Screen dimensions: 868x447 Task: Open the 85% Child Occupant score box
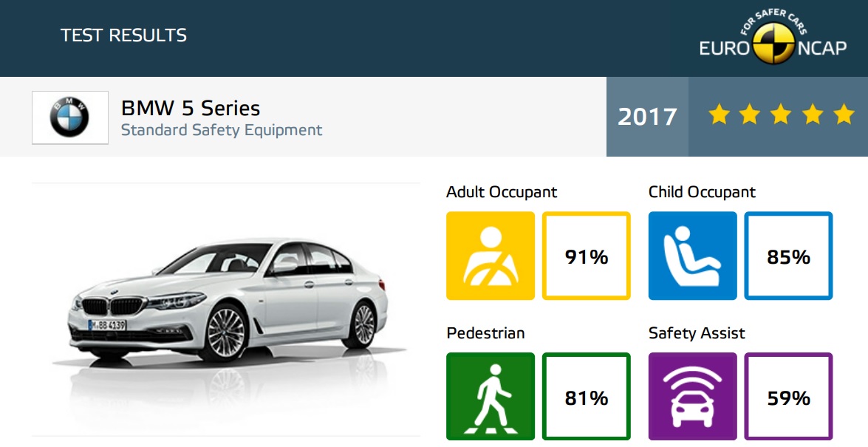click(788, 256)
